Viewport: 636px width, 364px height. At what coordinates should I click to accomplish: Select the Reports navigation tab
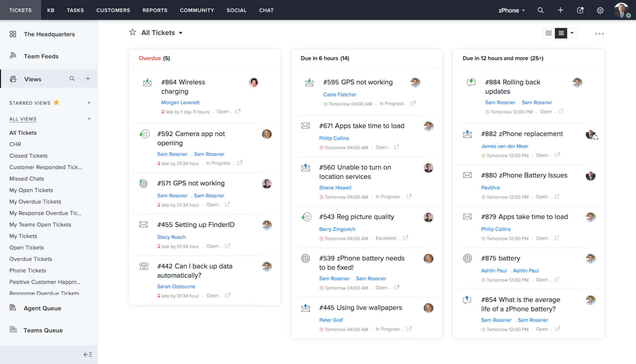155,10
